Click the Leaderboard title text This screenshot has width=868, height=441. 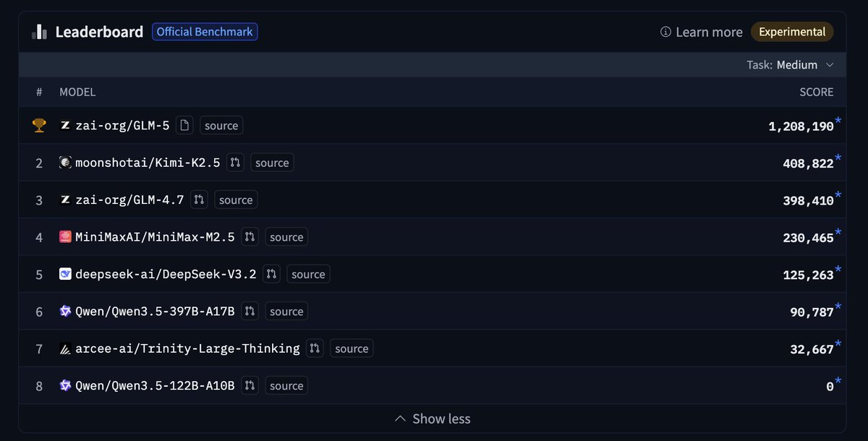click(99, 32)
